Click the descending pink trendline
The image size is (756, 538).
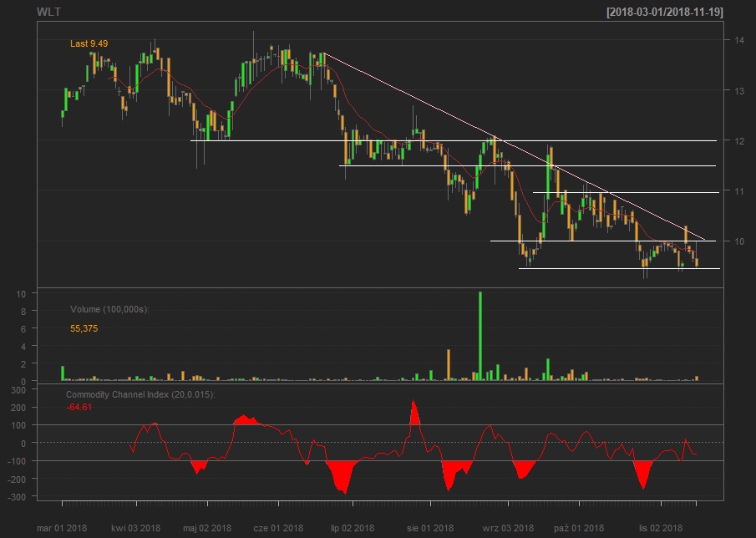[x=515, y=146]
